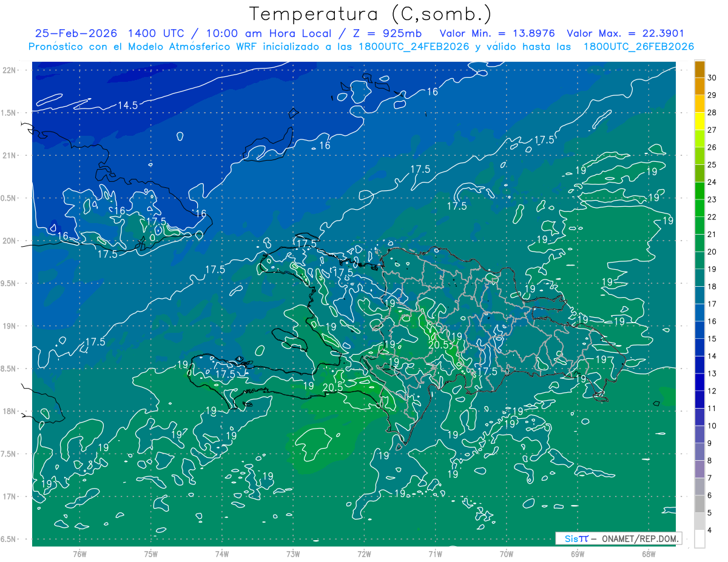
Task: Click the color scale label "27"
Action: (712, 130)
